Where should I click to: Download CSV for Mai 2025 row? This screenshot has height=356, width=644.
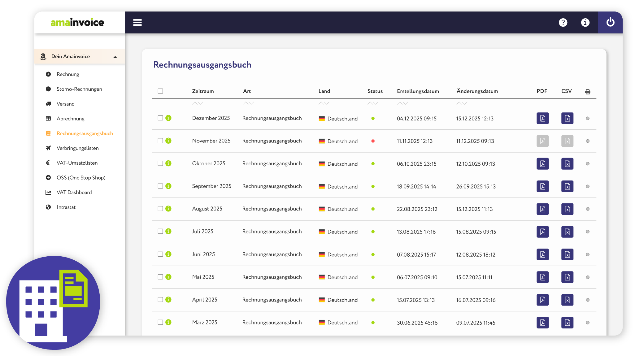pos(567,277)
